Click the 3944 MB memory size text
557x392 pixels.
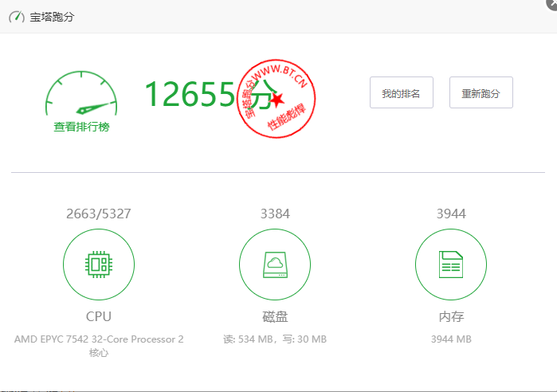[451, 339]
